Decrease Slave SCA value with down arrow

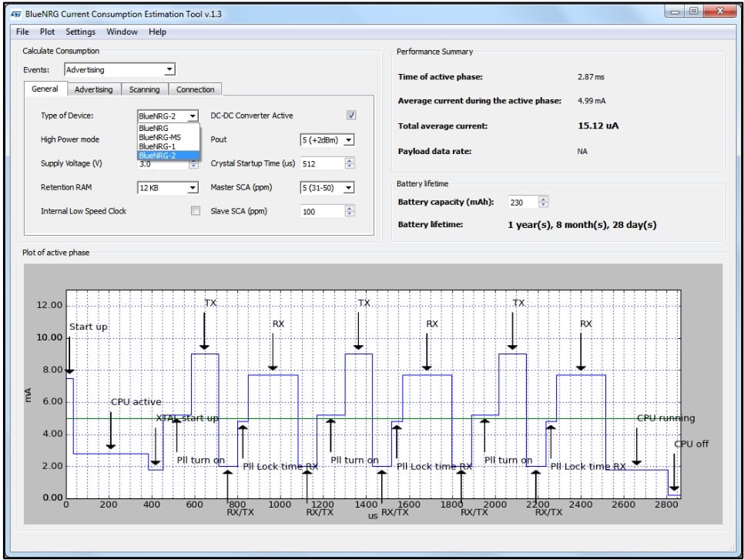tap(350, 214)
